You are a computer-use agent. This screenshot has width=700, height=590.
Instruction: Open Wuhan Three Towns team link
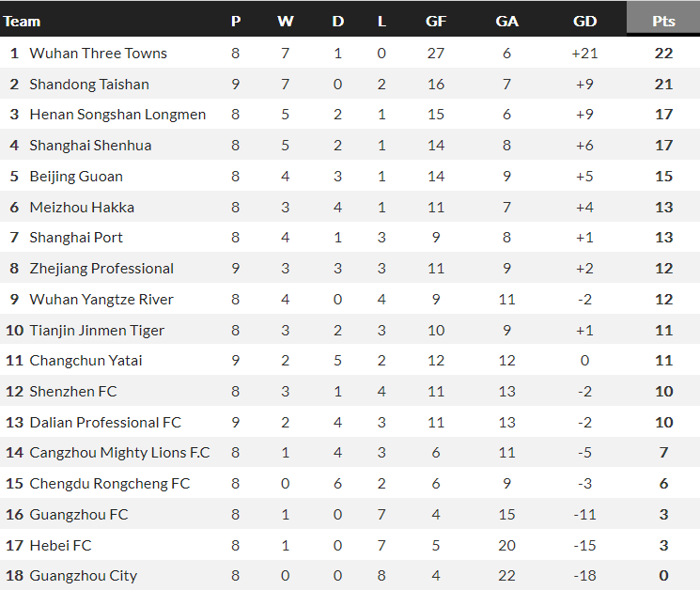coord(98,54)
